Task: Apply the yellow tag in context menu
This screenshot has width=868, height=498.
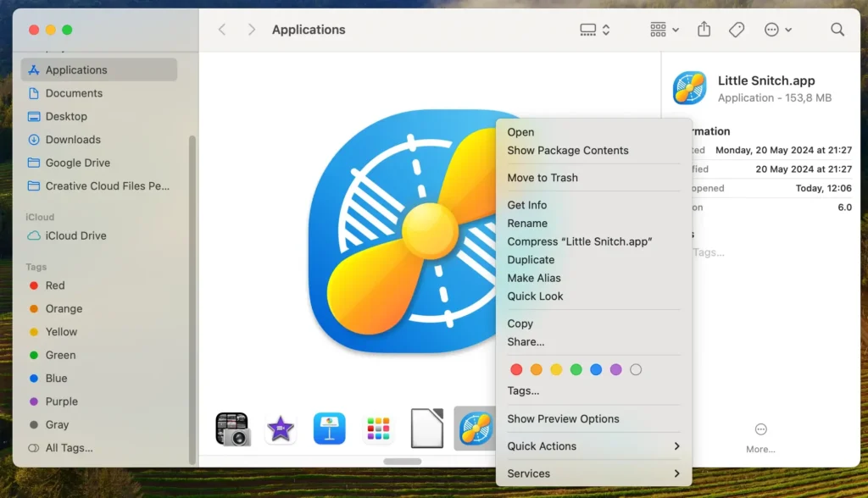Action: tap(556, 369)
